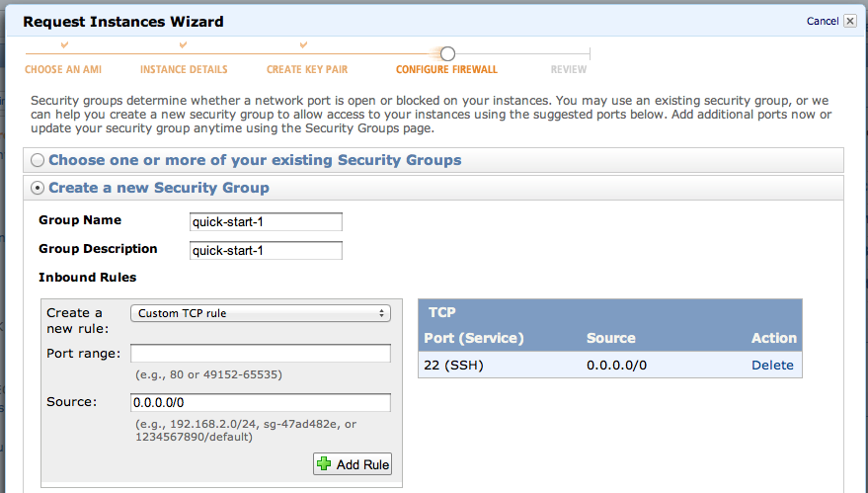868x493 pixels.
Task: Click the green plus Add Rule icon
Action: tap(323, 464)
